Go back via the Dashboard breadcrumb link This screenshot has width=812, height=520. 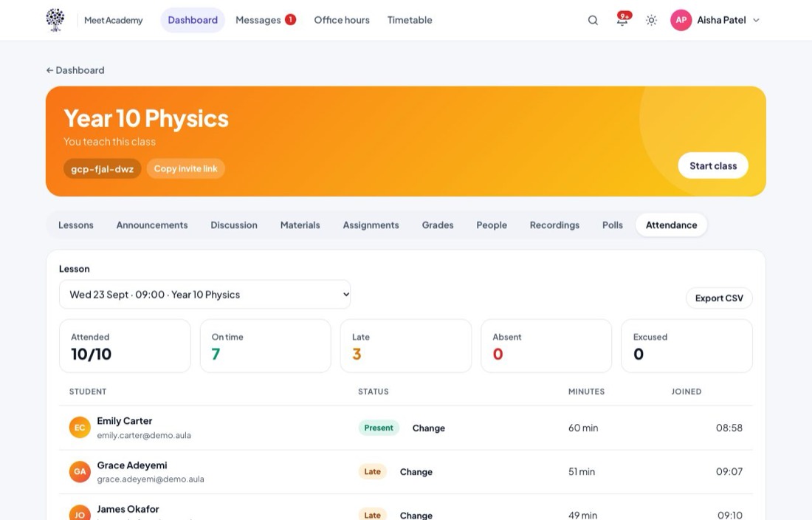pos(75,70)
